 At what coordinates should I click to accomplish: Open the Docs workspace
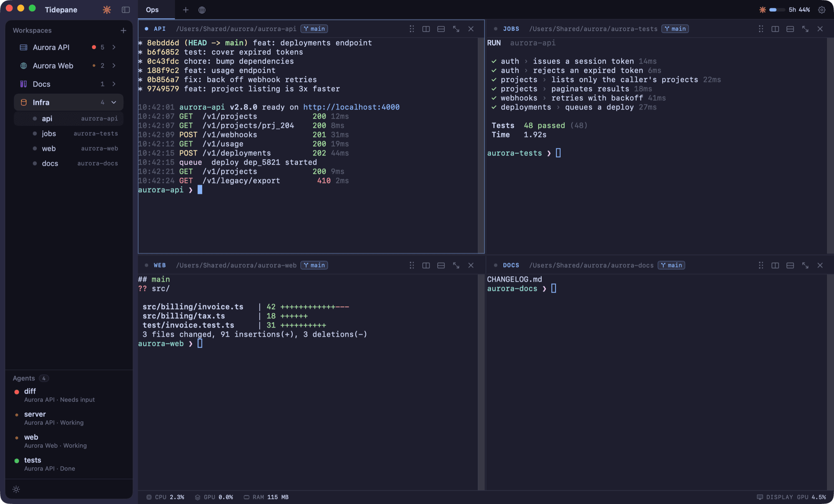pyautogui.click(x=69, y=84)
